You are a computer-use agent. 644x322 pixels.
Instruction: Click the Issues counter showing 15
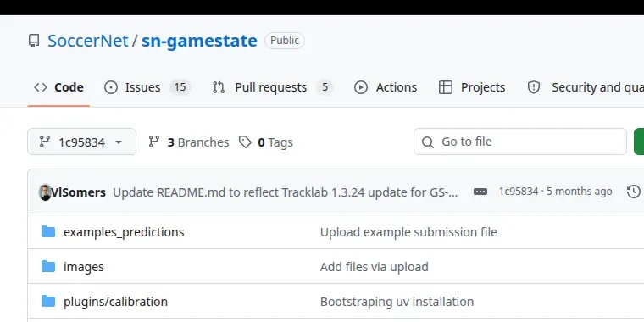(180, 87)
